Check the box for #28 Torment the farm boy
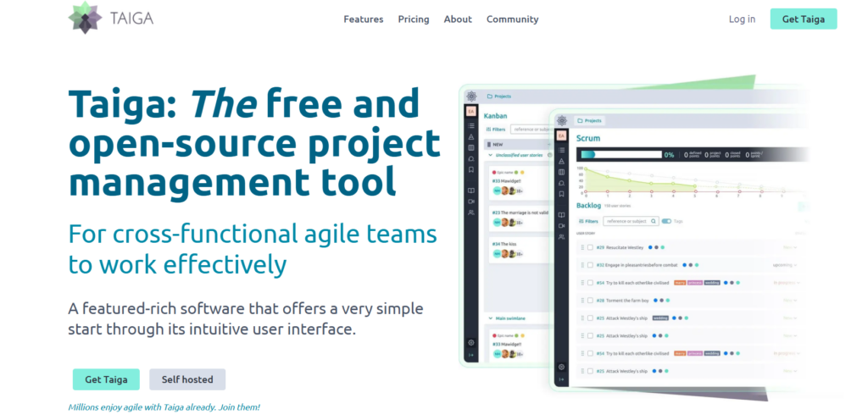The height and width of the screenshot is (420, 868). coord(590,300)
